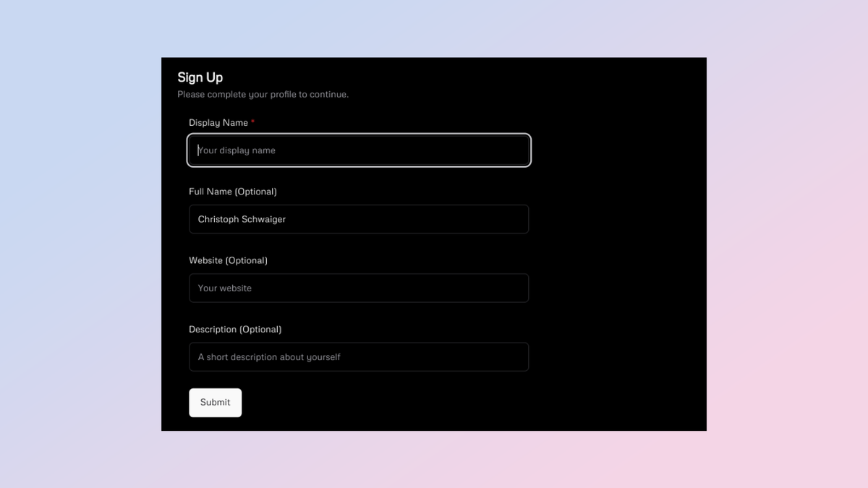Place cursor in the short description field
868x488 pixels.
(359, 356)
